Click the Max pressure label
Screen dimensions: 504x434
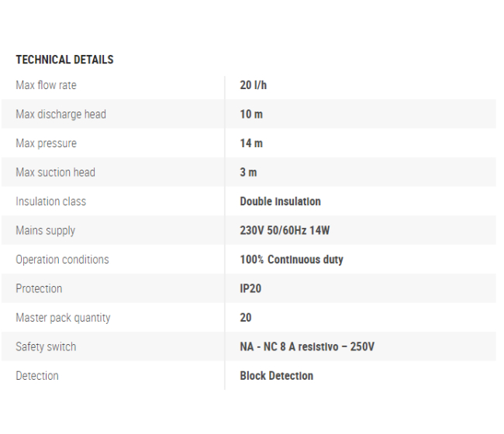pyautogui.click(x=46, y=143)
